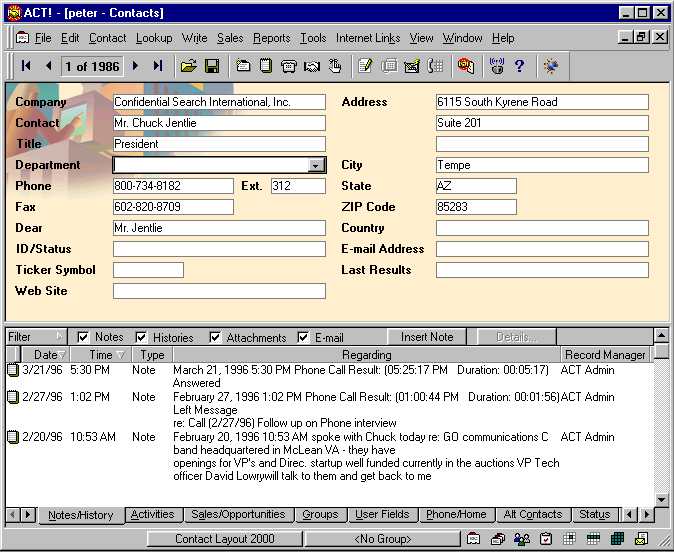Uncheck the Histories filter checkbox
Screen dimensions: 674x552
click(x=141, y=337)
